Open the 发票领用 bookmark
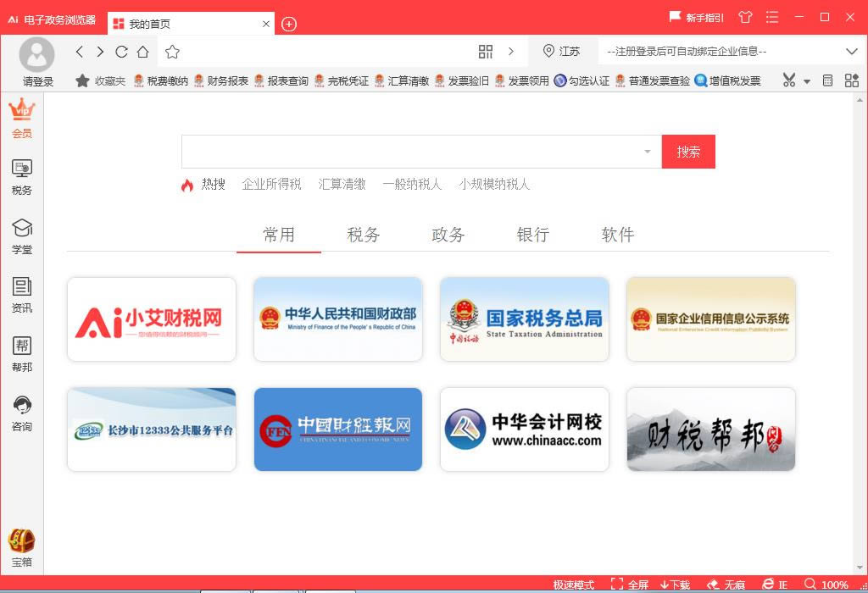Image resolution: width=868 pixels, height=593 pixels. (x=522, y=80)
